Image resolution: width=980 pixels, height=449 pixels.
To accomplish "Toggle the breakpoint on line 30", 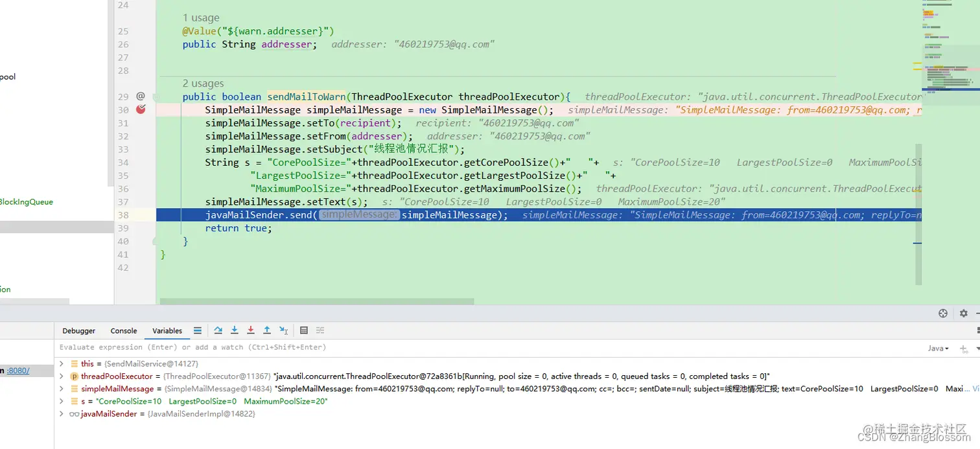I will pos(141,109).
